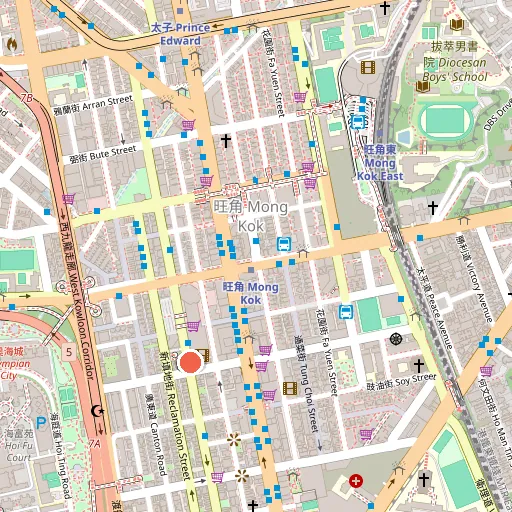Screen dimensions: 512x512
Task: Click the 7B junction label
Action: (x=27, y=98)
